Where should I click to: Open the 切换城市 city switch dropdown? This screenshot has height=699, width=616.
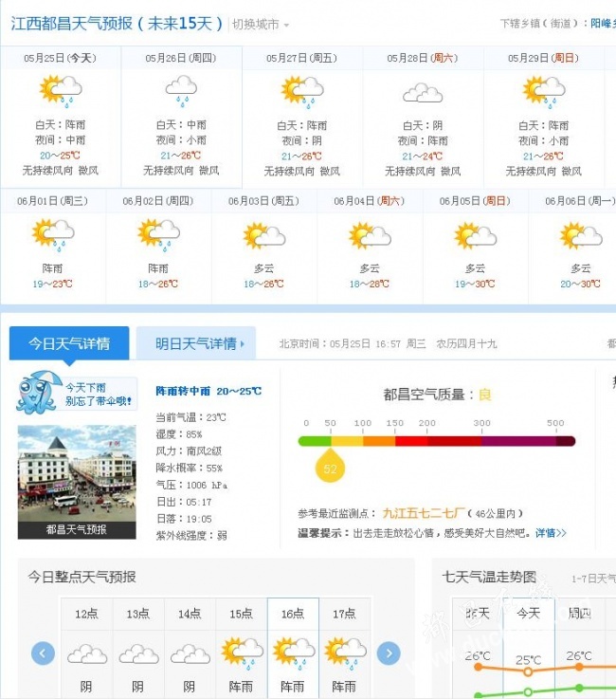point(260,24)
